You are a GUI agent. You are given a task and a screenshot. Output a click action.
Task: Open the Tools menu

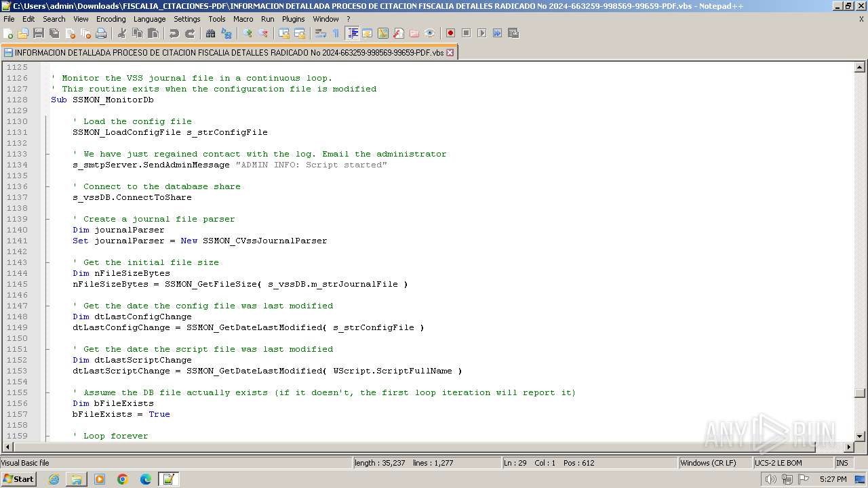click(x=217, y=19)
